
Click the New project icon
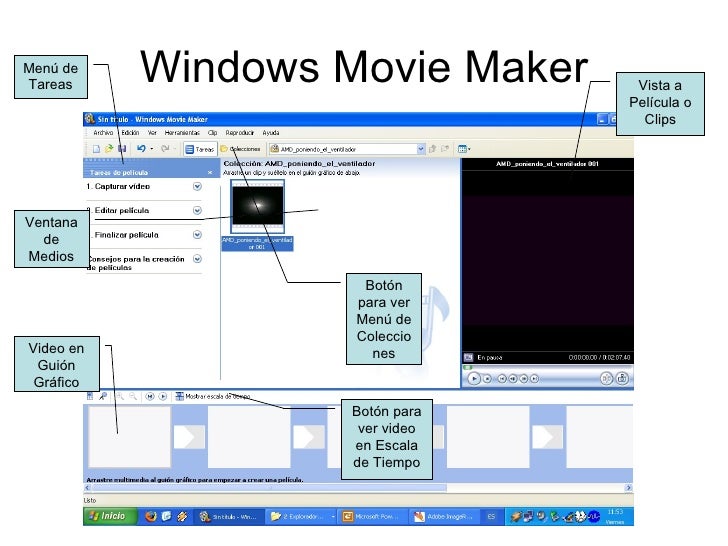pos(96,149)
